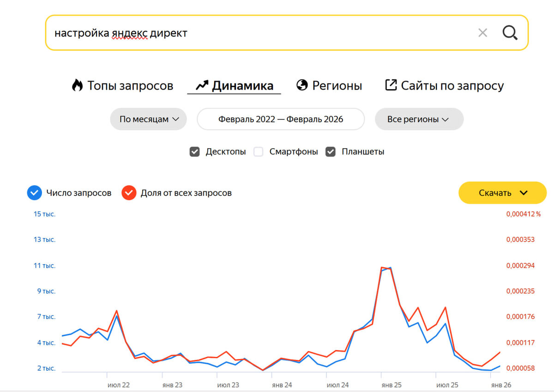554x392 pixels.
Task: Click the search field with настройка яндекс директ
Action: tap(259, 33)
